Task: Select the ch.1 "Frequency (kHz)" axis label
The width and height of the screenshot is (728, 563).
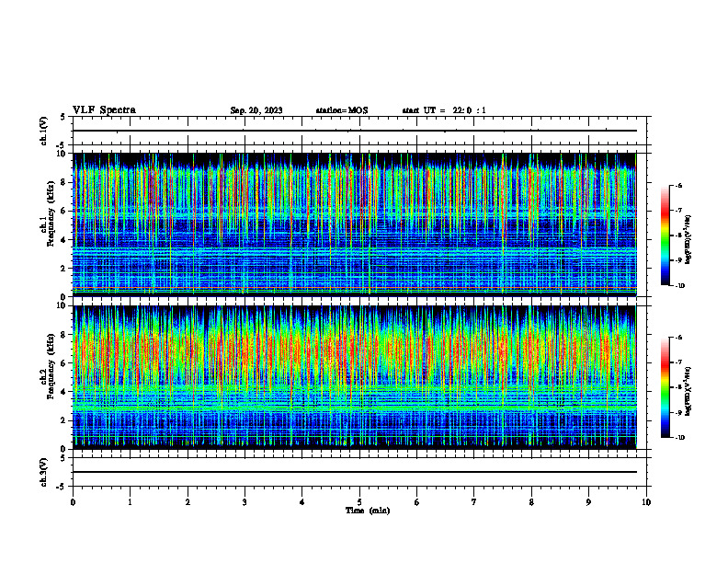Action: [x=51, y=213]
